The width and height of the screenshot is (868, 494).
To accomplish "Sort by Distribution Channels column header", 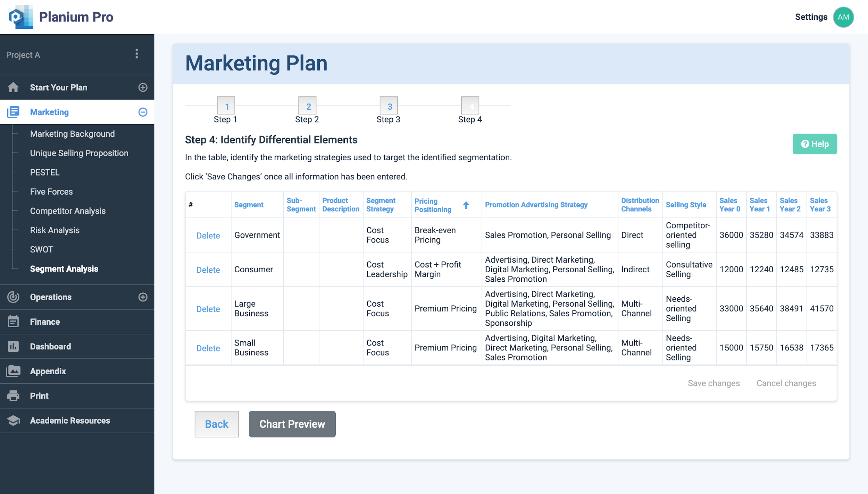I will pos(640,205).
